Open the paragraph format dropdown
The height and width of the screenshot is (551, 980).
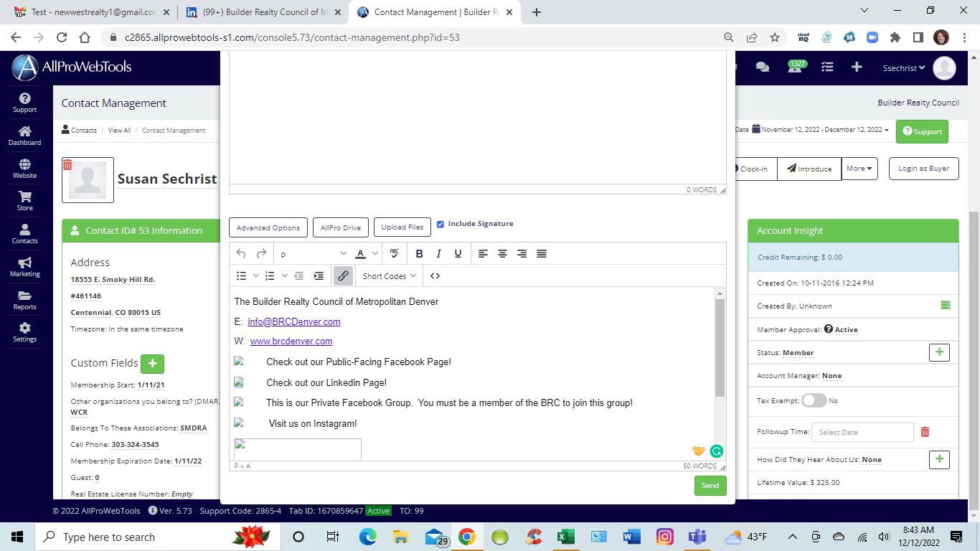(x=313, y=253)
